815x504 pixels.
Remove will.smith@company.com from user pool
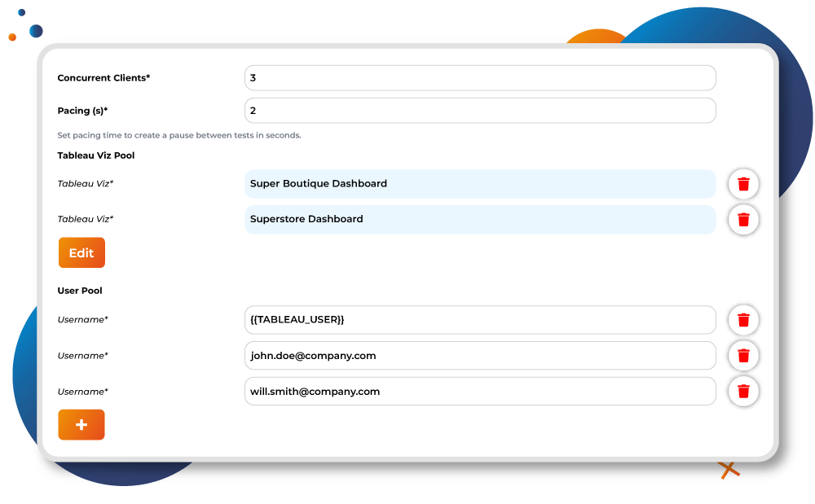pos(743,392)
